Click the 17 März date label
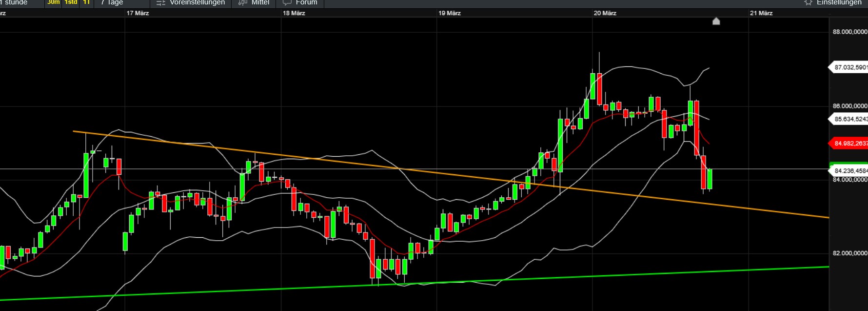 click(x=138, y=13)
